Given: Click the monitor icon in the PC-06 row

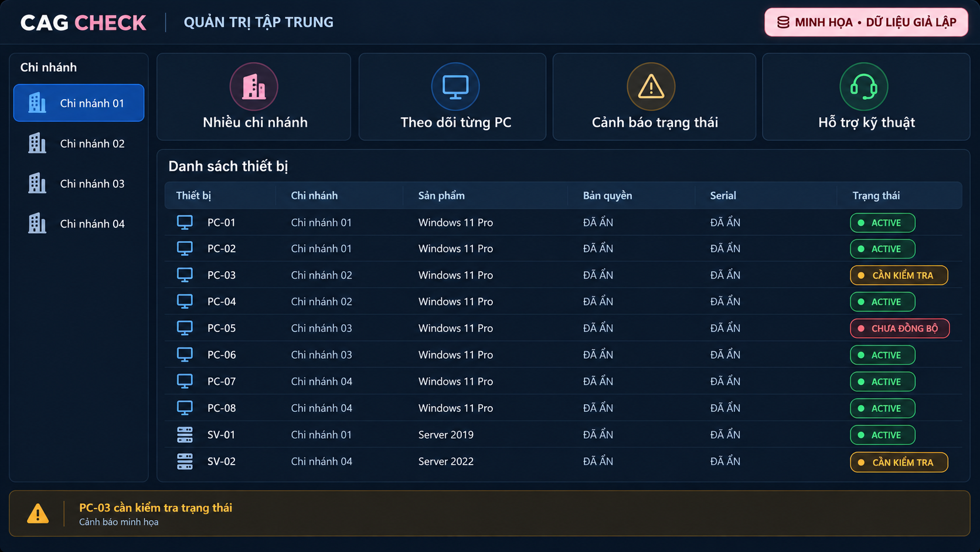Looking at the screenshot, I should coord(185,354).
